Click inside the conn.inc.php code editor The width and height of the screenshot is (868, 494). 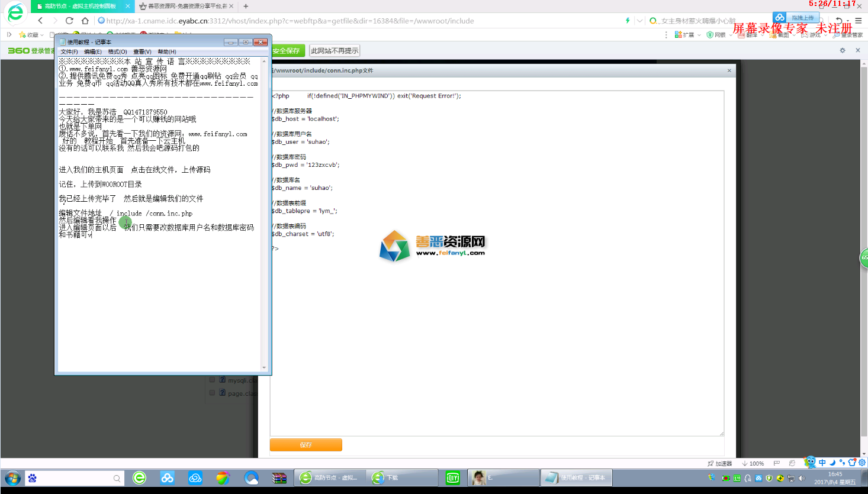click(496, 325)
